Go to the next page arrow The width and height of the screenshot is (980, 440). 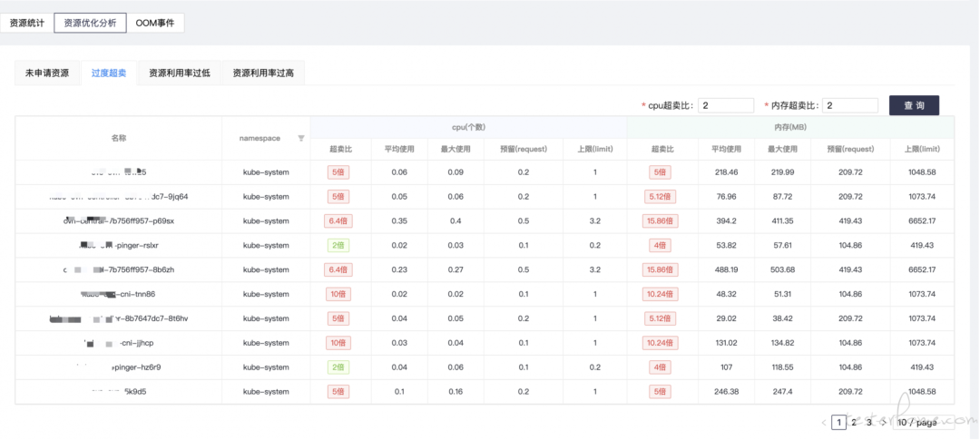883,423
